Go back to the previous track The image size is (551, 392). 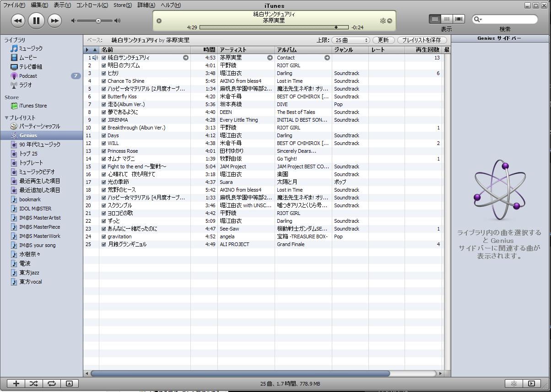18,21
